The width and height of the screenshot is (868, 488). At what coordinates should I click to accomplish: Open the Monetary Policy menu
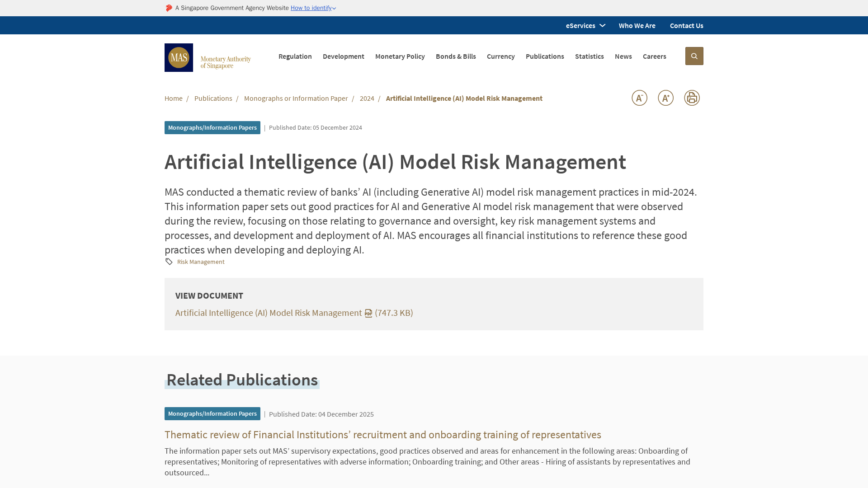pos(400,56)
